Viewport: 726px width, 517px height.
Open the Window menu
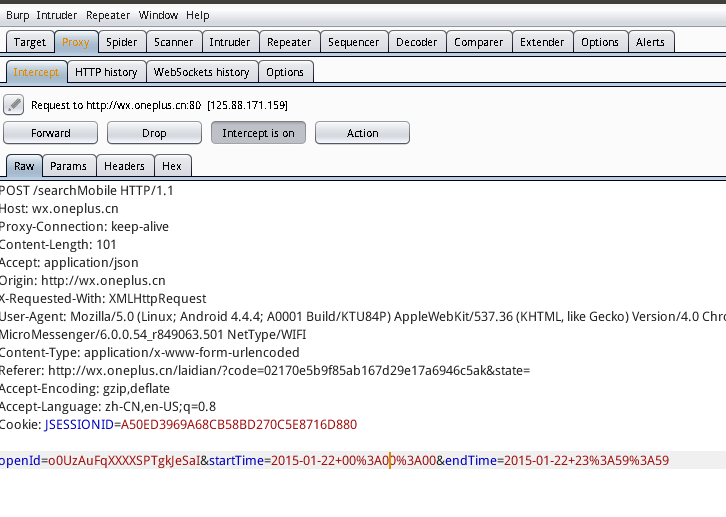point(158,15)
